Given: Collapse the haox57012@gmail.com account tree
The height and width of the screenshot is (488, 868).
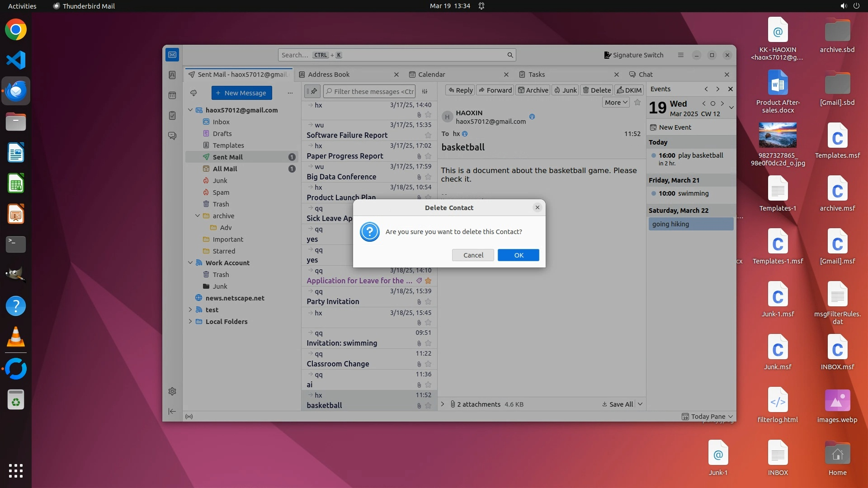Looking at the screenshot, I should [x=190, y=110].
